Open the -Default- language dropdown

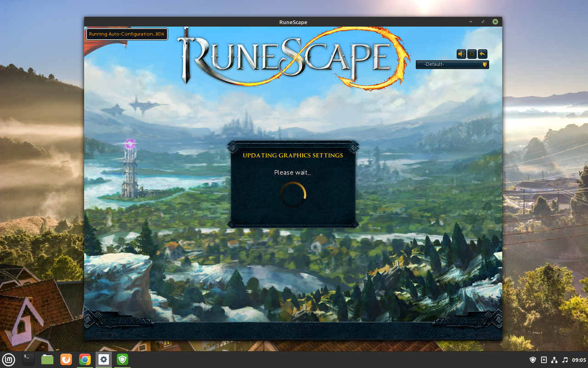click(x=452, y=64)
